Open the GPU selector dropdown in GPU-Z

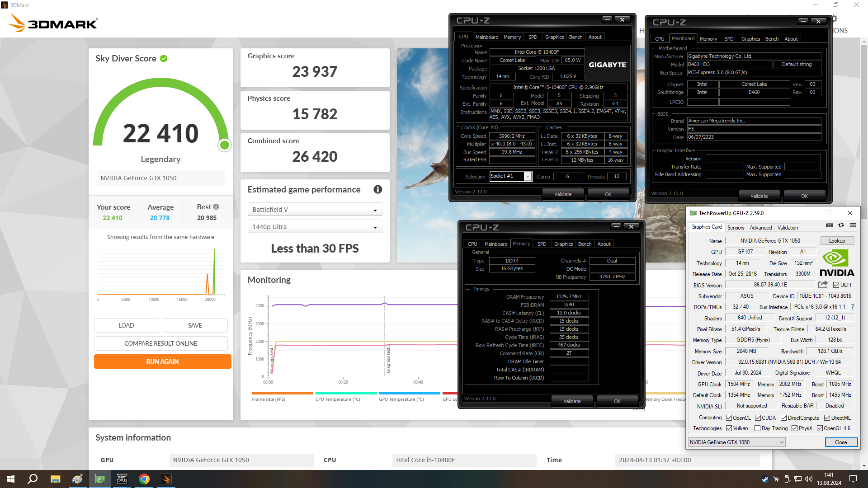coord(736,442)
